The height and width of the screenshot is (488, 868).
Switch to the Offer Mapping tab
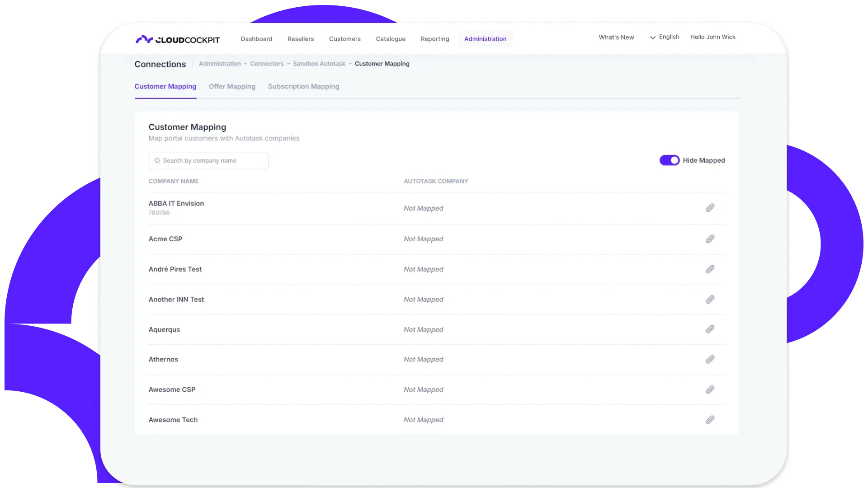pyautogui.click(x=232, y=86)
